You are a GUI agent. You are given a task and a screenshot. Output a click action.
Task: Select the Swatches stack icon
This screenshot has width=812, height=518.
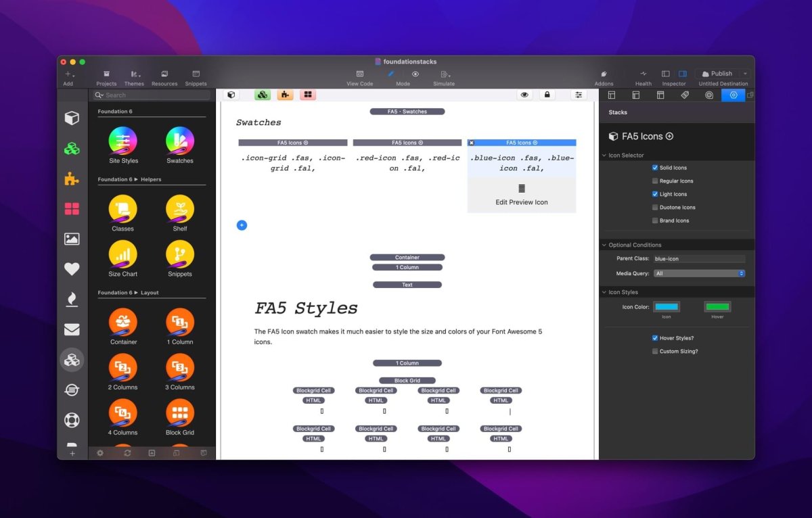[180, 141]
